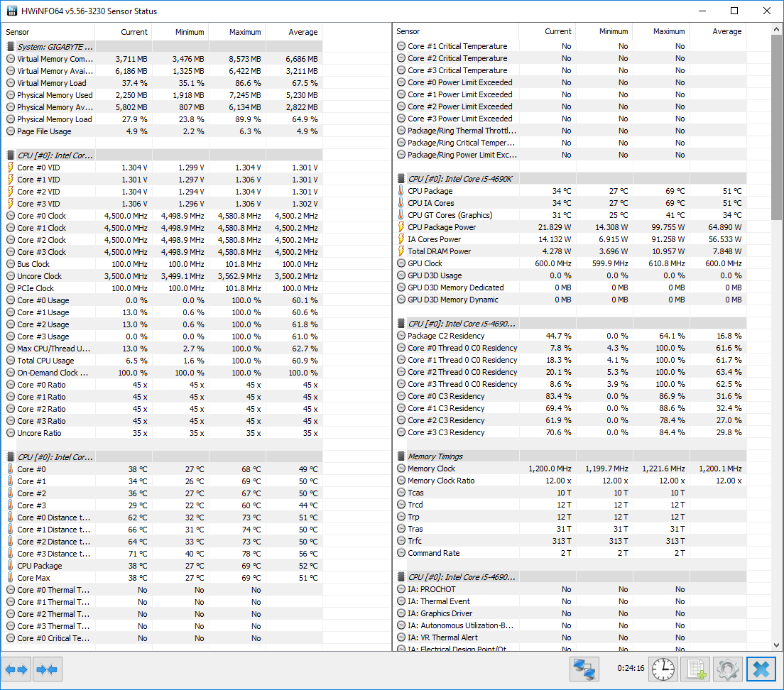This screenshot has width=784, height=690.
Task: Close sensor status with the blue X button
Action: (x=761, y=669)
